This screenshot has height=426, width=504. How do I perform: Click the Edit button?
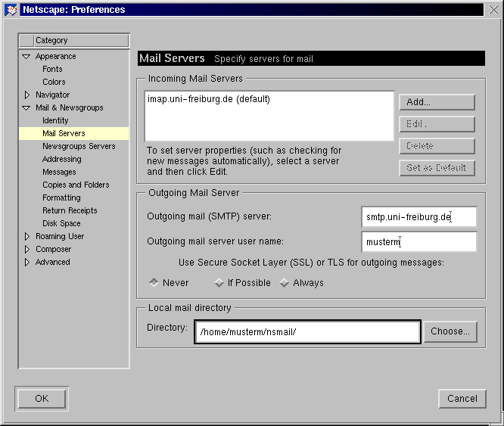point(437,124)
